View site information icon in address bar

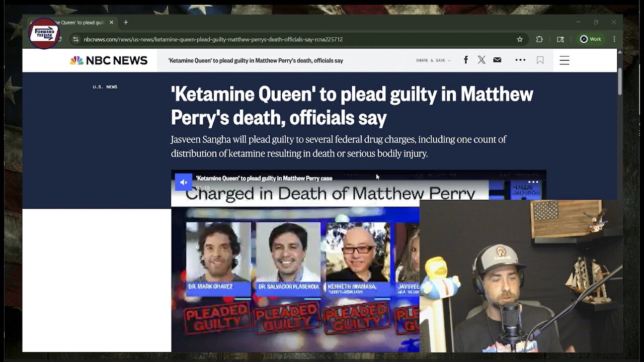75,39
